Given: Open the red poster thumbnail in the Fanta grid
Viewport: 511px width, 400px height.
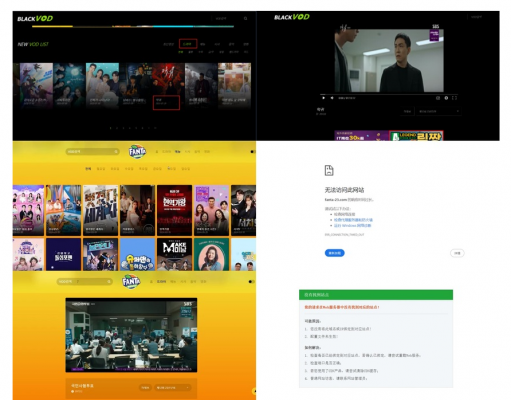Looking at the screenshot, I should tap(174, 210).
